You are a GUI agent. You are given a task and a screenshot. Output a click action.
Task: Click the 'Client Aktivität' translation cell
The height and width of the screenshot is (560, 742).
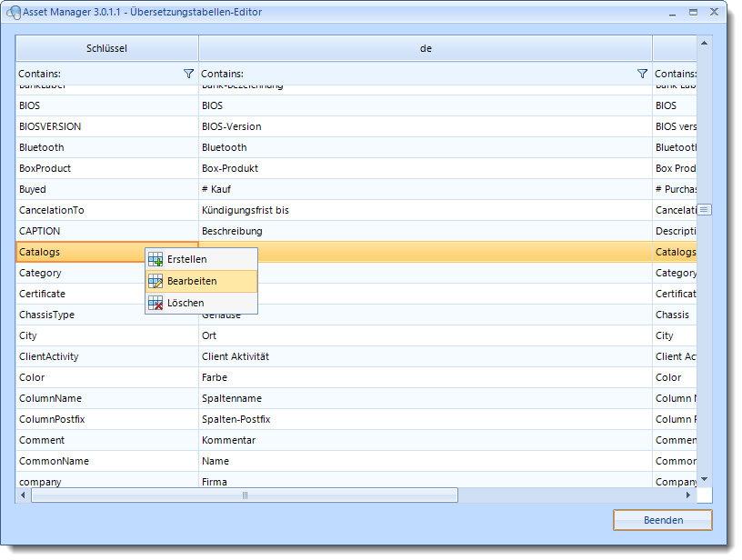pos(426,356)
